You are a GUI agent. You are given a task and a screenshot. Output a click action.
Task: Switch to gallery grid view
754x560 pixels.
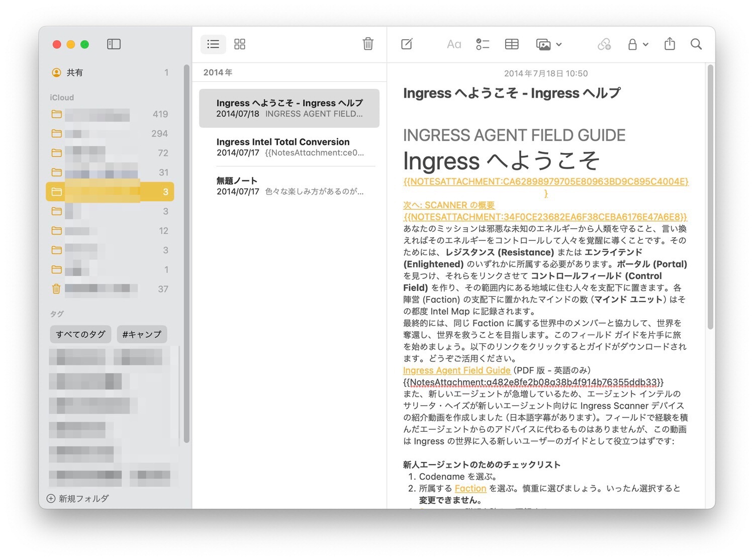240,44
